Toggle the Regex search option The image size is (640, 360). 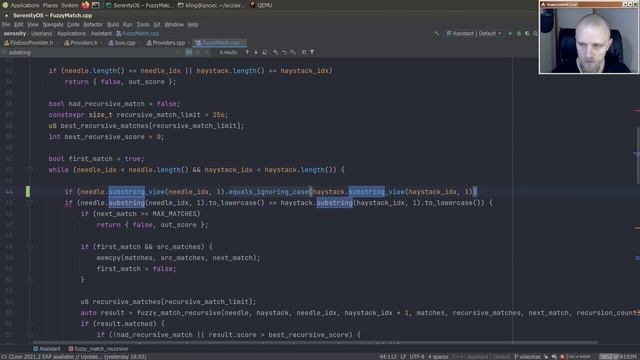[207, 52]
